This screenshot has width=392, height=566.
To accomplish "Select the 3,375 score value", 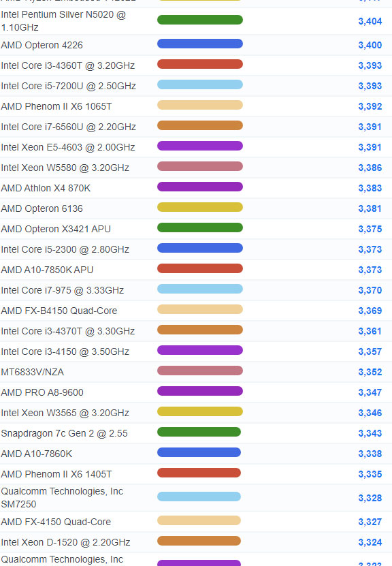I will (370, 230).
